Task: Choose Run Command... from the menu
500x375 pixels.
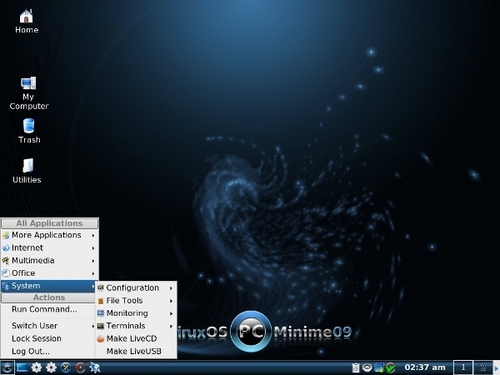Action: 48,309
